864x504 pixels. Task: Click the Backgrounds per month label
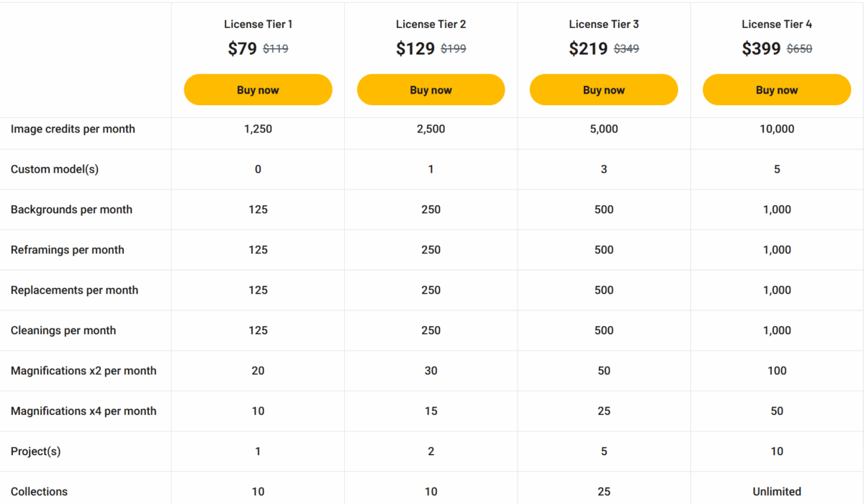[x=71, y=210]
